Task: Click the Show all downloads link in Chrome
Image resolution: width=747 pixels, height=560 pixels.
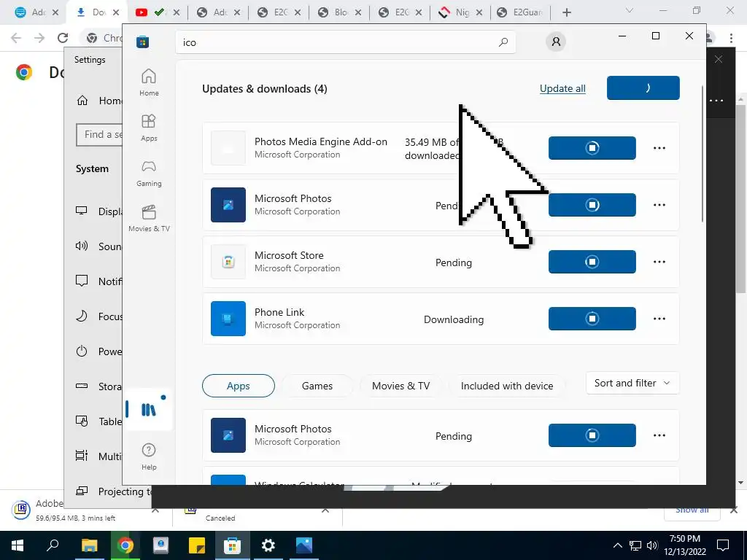Action: click(692, 510)
